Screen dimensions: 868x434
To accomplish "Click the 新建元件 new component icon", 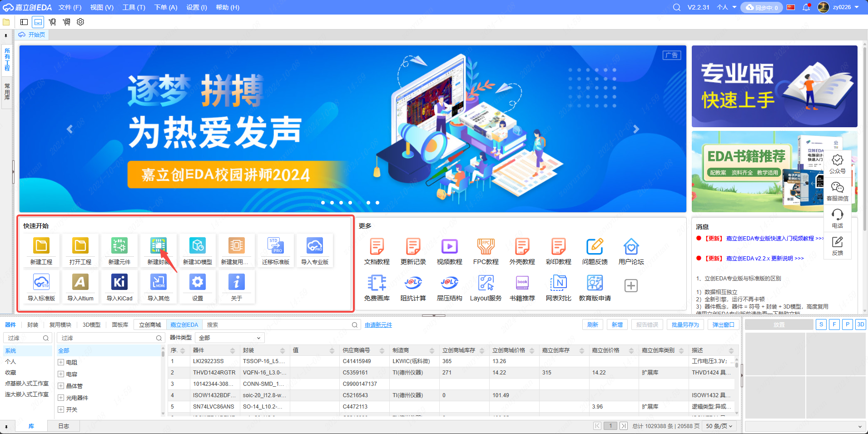I will coord(119,246).
